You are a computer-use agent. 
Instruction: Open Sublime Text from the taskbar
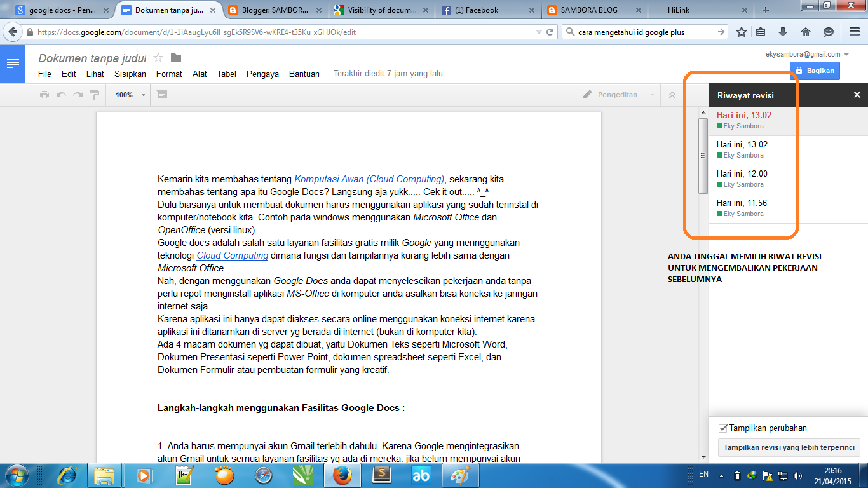381,475
